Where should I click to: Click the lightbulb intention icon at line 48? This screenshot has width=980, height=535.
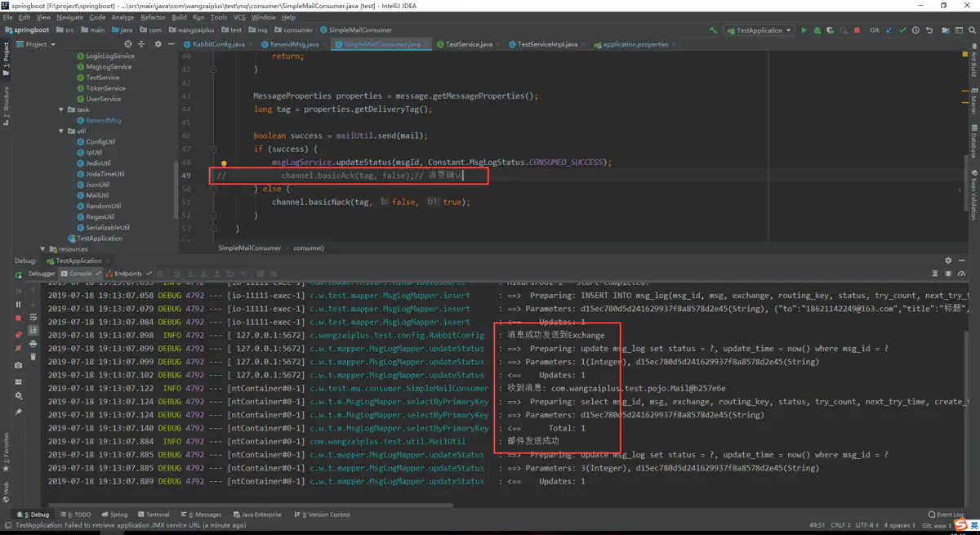[224, 164]
